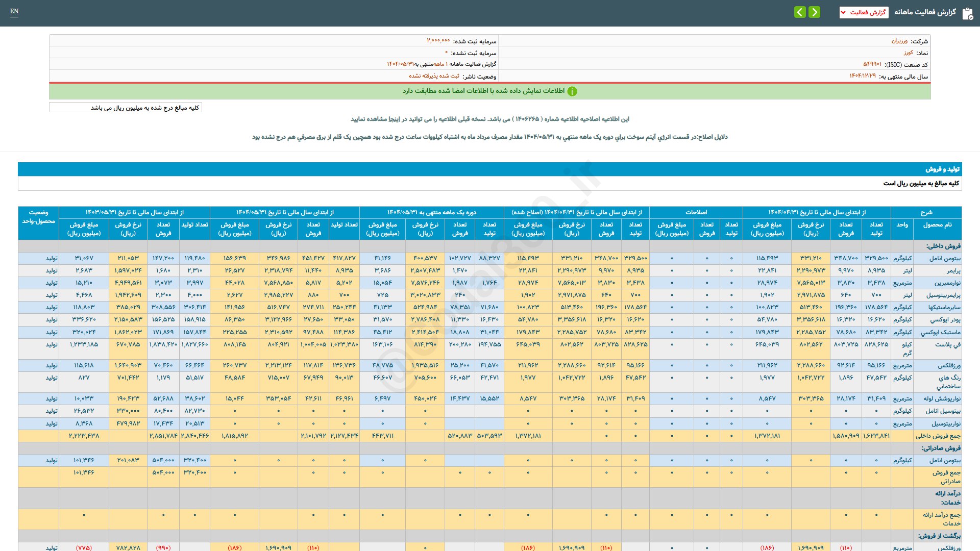Click the million-rial amounts note box

(x=126, y=108)
